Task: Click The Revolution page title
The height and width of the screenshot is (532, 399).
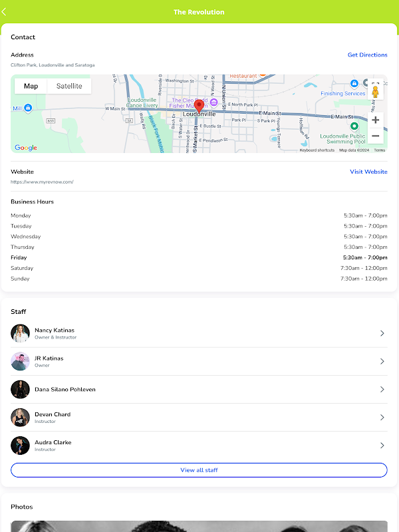Action: click(x=199, y=12)
